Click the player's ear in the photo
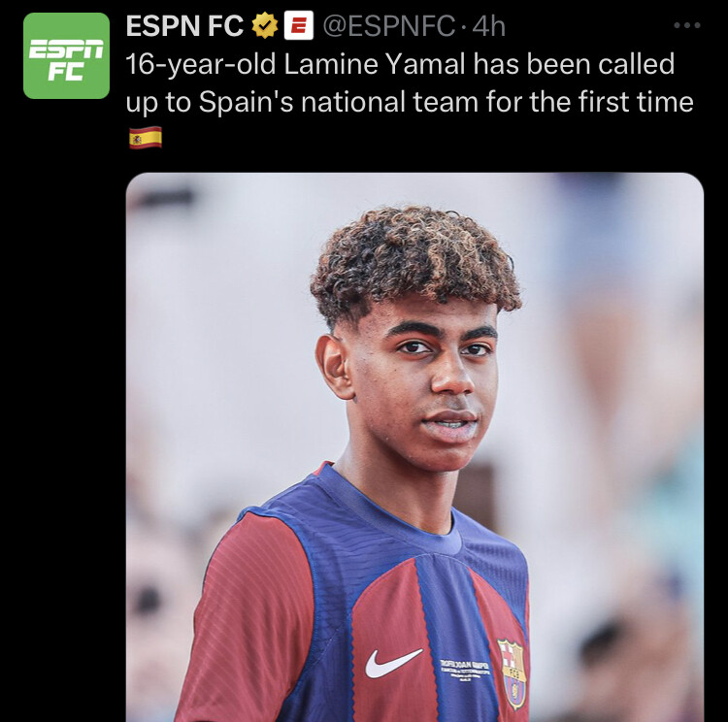Viewport: 728px width, 722px height. tap(333, 366)
